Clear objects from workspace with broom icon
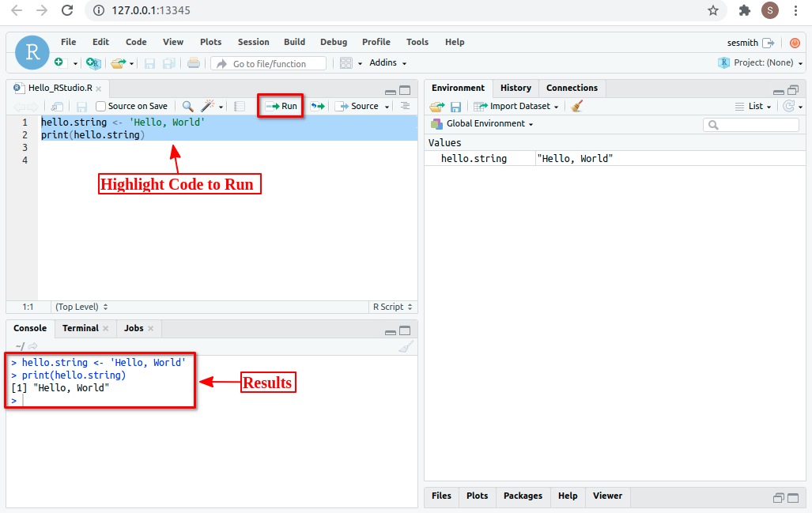Screen dimensions: 812x513 (576, 106)
